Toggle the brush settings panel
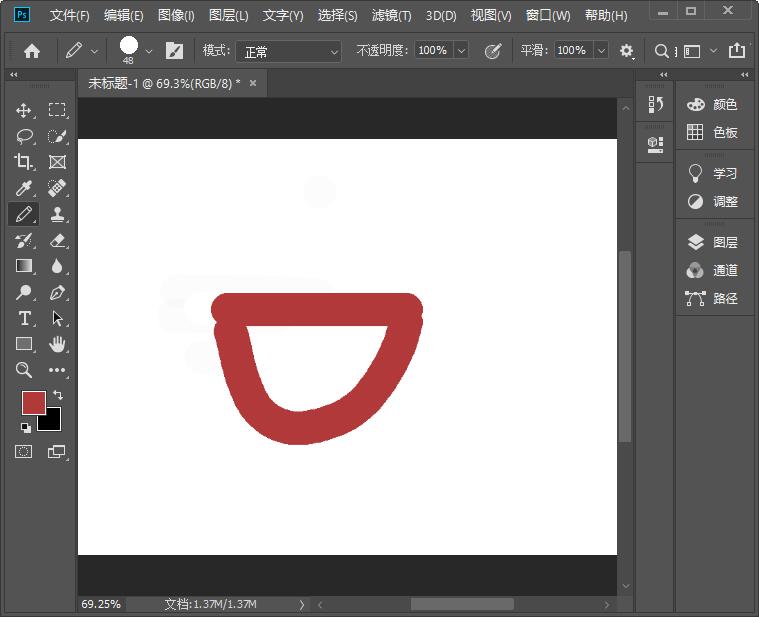 click(174, 51)
